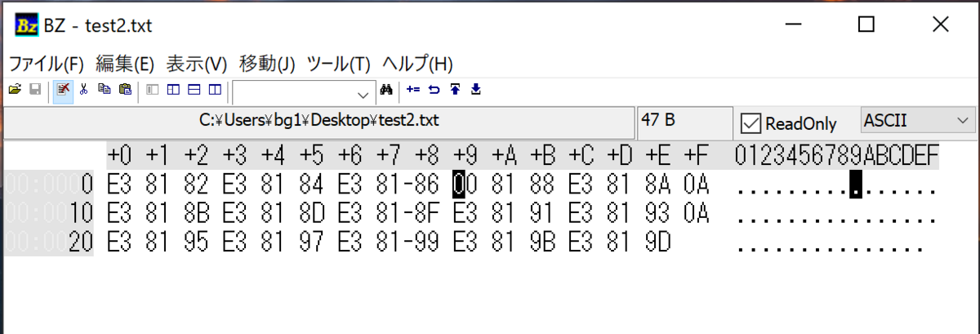Select byte 91 in the hex dump
The width and height of the screenshot is (980, 334).
(544, 215)
